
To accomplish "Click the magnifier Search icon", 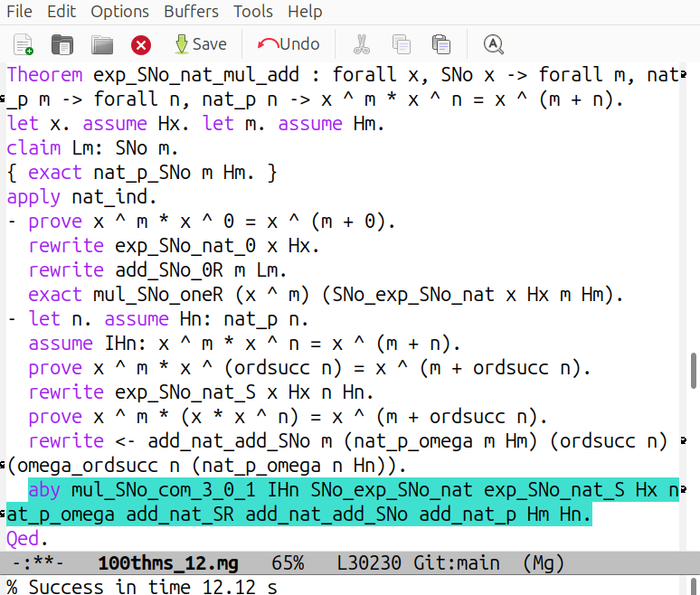I will (x=493, y=43).
